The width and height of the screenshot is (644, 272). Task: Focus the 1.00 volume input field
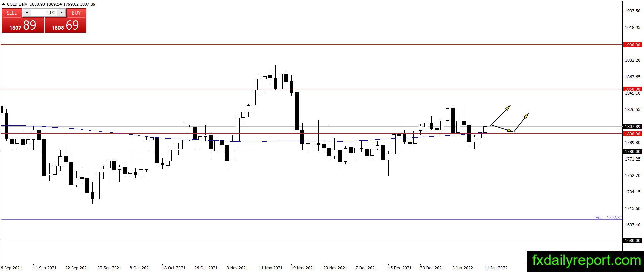(x=44, y=13)
